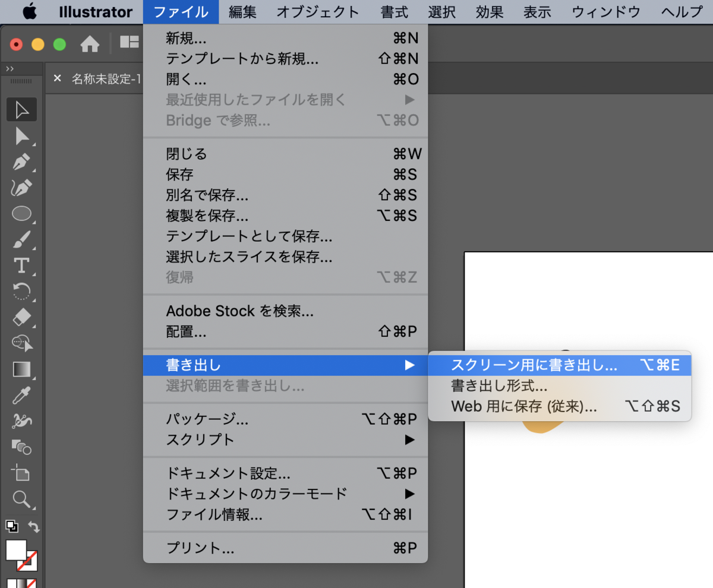Open the オブジェクト menu
This screenshot has height=588, width=713.
pyautogui.click(x=318, y=12)
